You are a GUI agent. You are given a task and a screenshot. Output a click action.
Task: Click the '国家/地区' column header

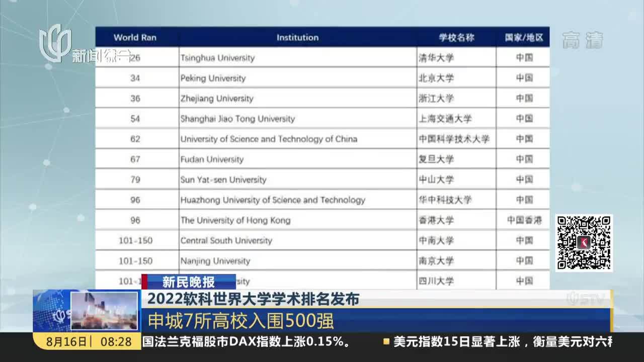(524, 38)
